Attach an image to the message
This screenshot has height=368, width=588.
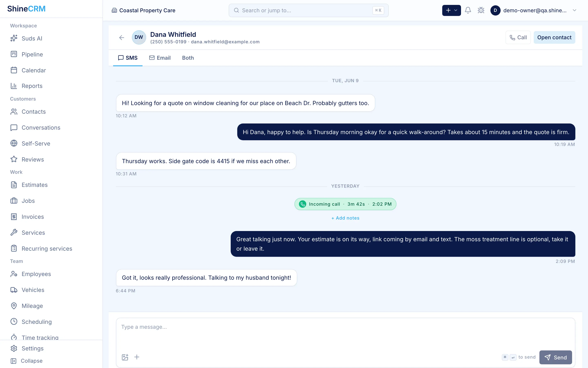tap(125, 357)
